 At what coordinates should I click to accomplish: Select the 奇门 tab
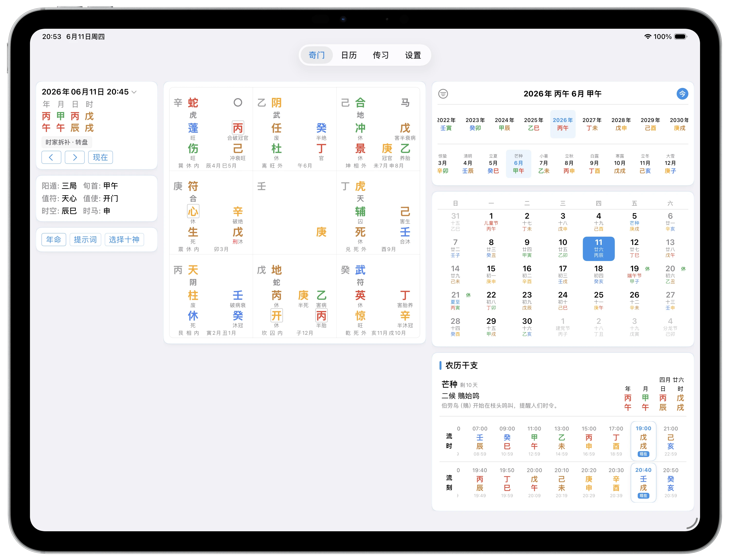[x=317, y=55]
